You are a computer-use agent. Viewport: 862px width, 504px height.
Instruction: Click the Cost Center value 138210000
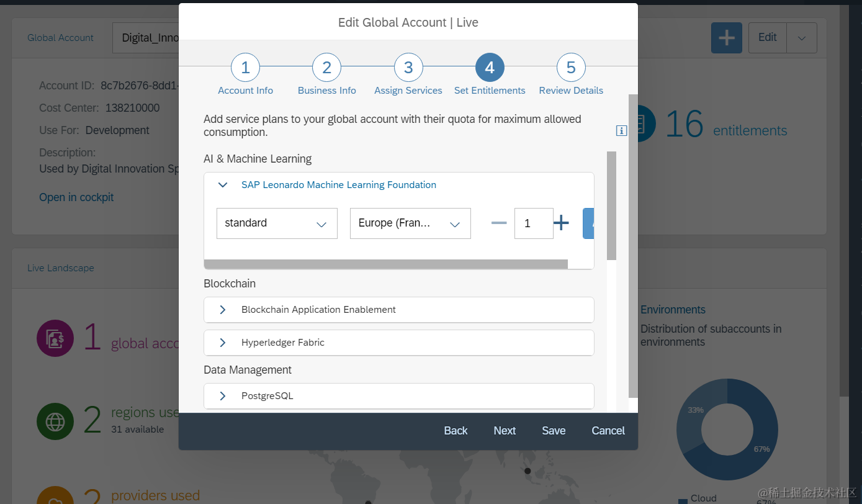pyautogui.click(x=132, y=108)
